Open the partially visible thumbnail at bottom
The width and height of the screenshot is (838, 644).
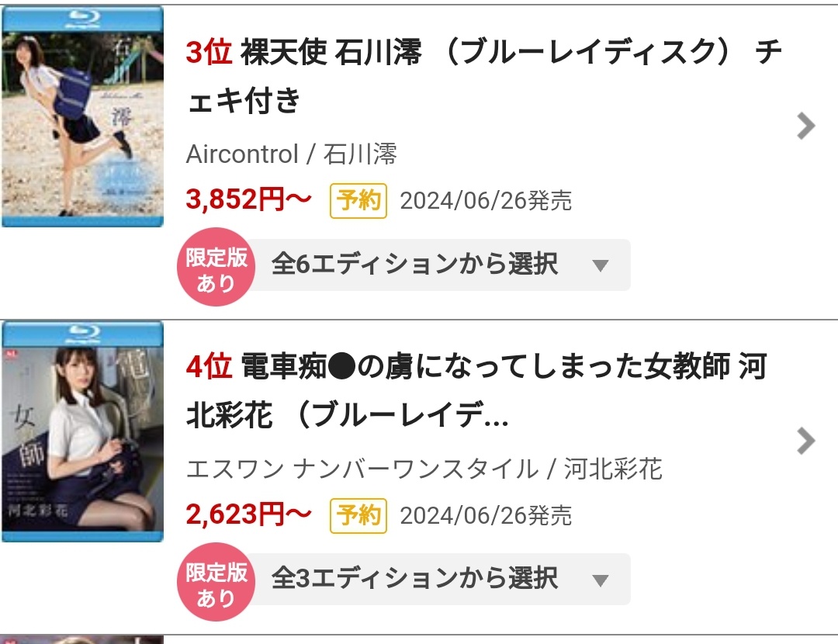point(83,639)
